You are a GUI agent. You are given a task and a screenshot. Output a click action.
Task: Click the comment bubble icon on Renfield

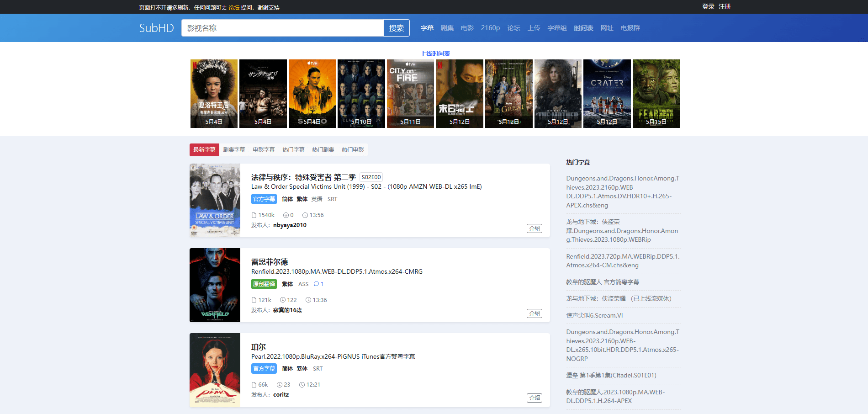coord(316,284)
